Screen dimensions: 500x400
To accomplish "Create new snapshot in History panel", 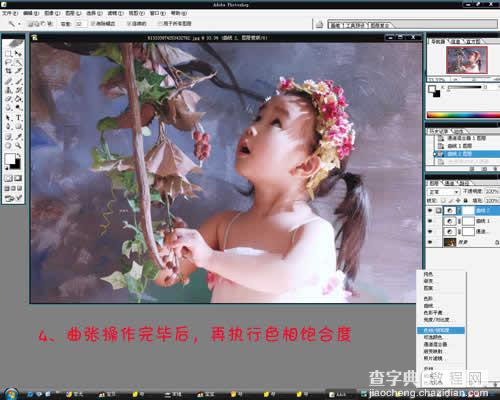I will click(x=484, y=169).
